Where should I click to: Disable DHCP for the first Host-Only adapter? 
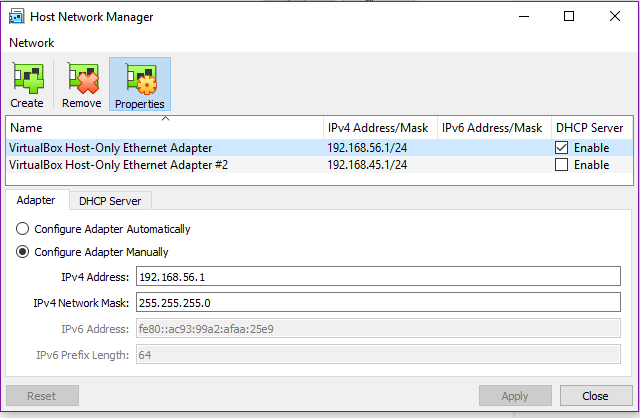point(561,148)
